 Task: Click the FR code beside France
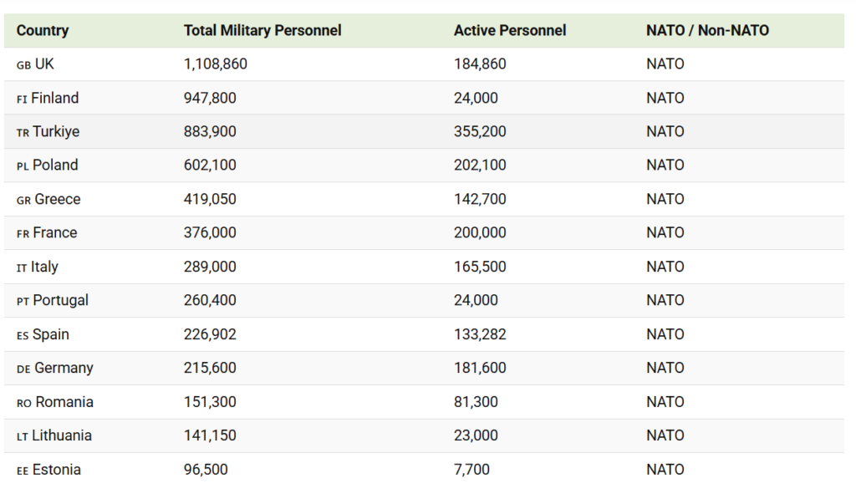click(x=23, y=234)
